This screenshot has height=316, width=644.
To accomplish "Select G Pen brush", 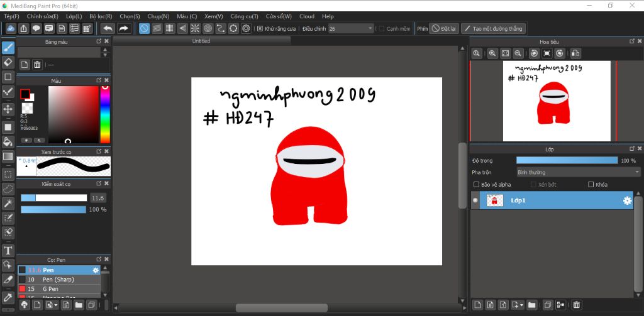I will point(59,289).
